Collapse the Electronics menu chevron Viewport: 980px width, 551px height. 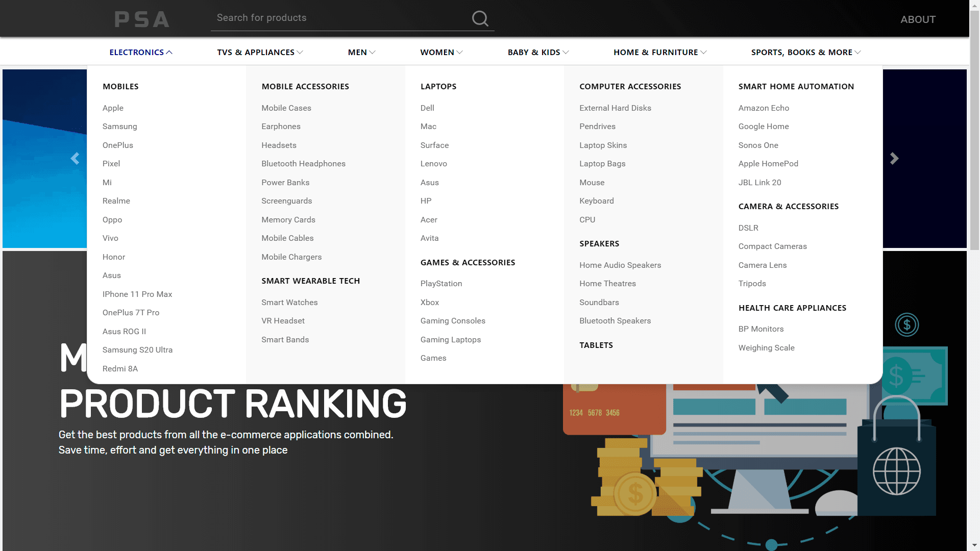click(x=169, y=53)
